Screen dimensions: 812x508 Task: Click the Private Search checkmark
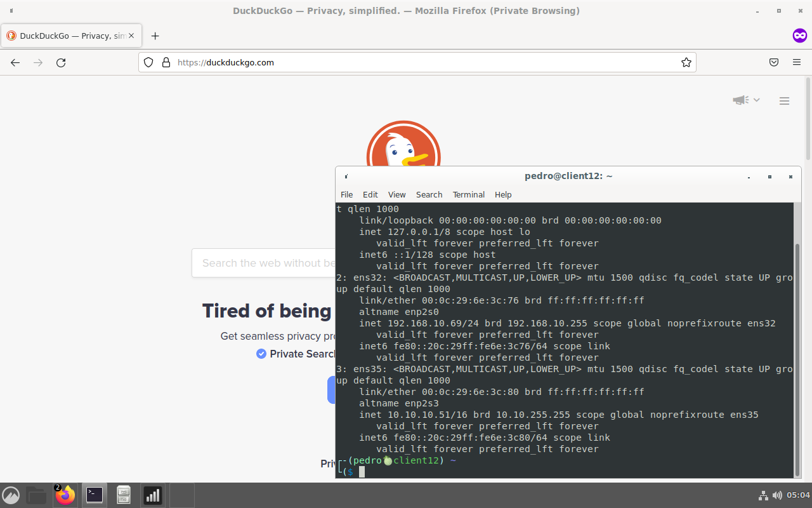point(261,354)
